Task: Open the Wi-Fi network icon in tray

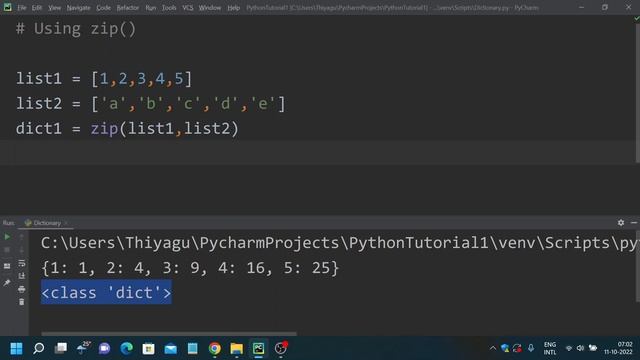Action: click(x=569, y=348)
